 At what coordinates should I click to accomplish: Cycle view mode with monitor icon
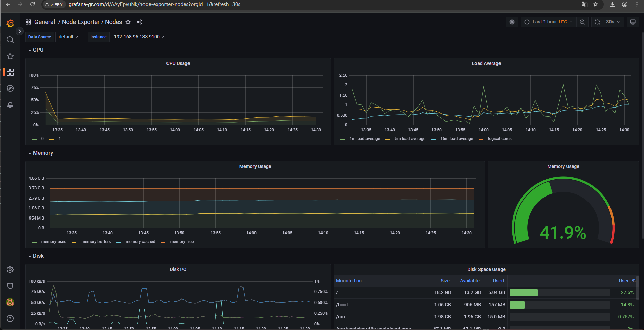(x=632, y=22)
